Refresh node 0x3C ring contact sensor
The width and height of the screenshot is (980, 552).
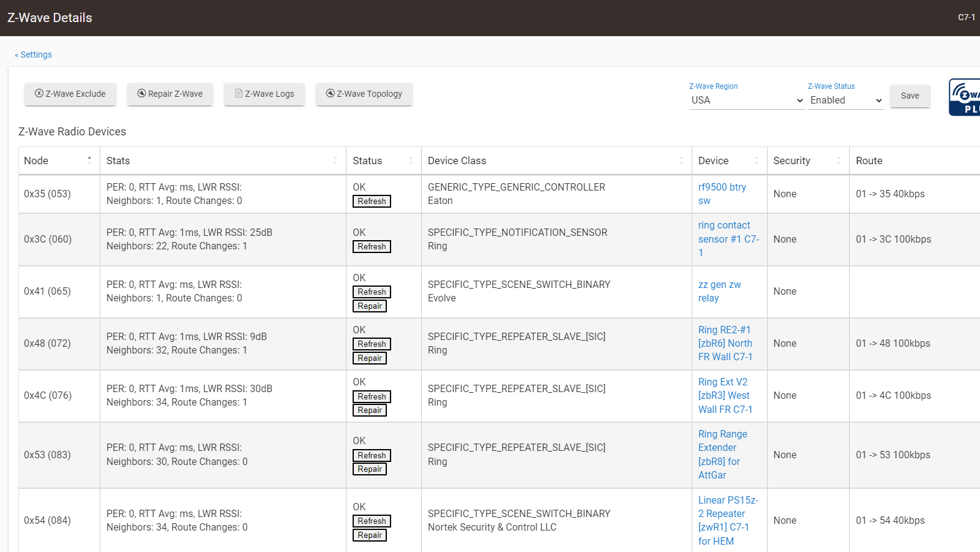[x=372, y=246]
